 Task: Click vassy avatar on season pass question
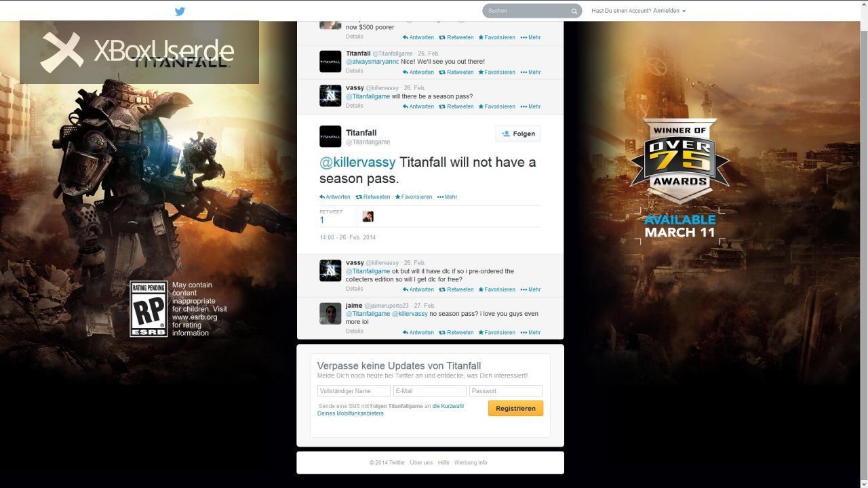[330, 96]
